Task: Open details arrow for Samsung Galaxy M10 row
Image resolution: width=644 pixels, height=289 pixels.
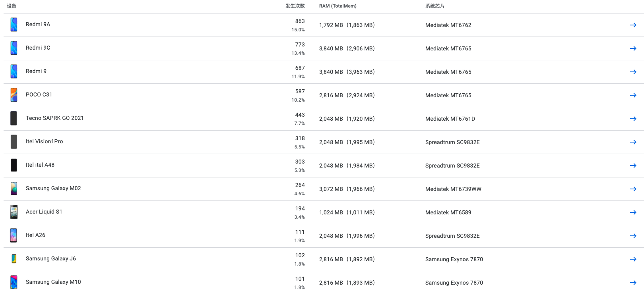Action: (x=633, y=282)
